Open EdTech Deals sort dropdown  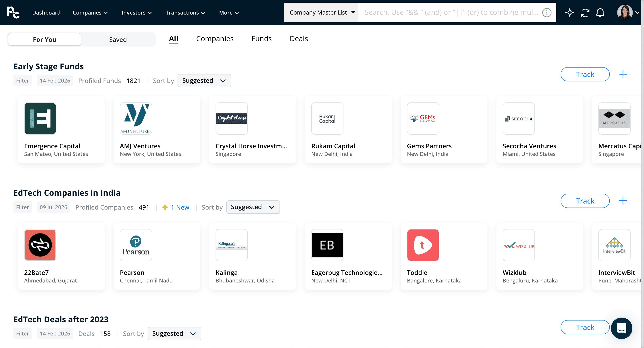(x=174, y=333)
